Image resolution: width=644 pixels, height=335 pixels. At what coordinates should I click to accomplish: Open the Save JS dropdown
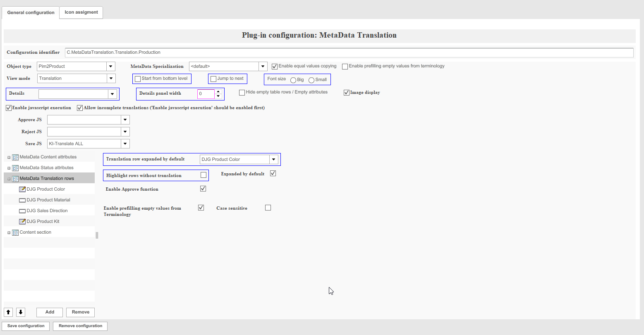[125, 144]
